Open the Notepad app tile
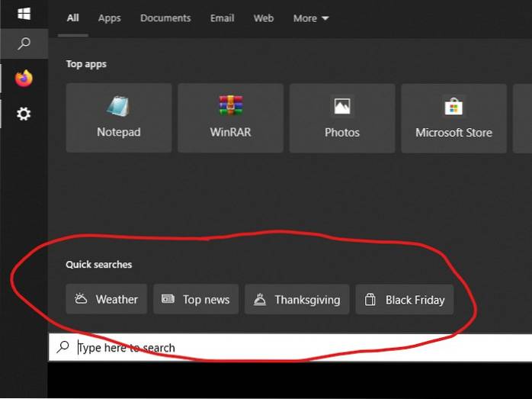 coord(119,117)
